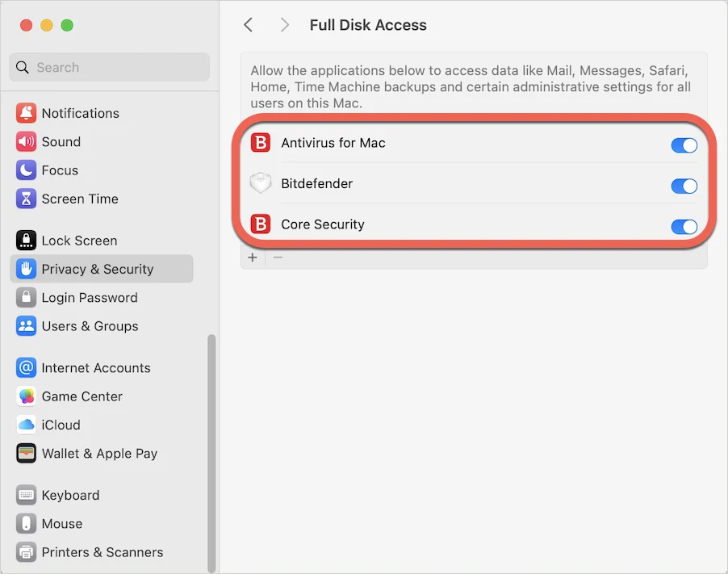728x574 pixels.
Task: Open the iCloud cloud icon
Action: (26, 425)
